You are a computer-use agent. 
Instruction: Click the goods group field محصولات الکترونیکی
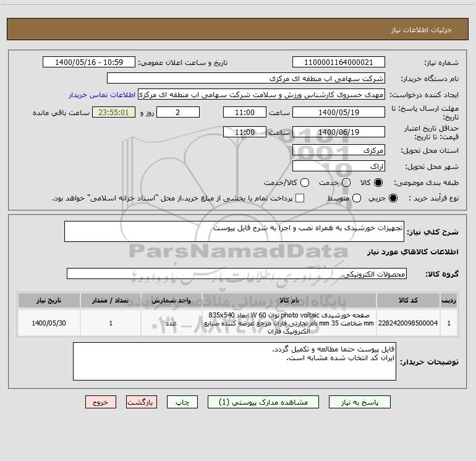click(x=237, y=274)
